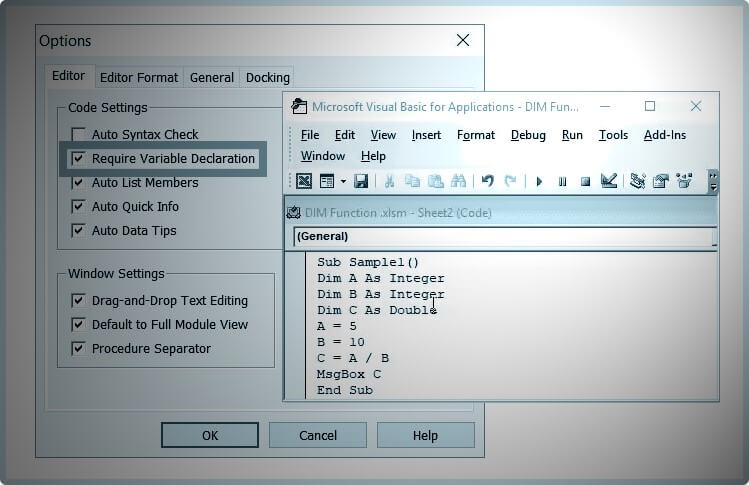Screen dimensions: 749x485
Task: Toggle Design Mode icon in toolbar
Action: (x=609, y=181)
